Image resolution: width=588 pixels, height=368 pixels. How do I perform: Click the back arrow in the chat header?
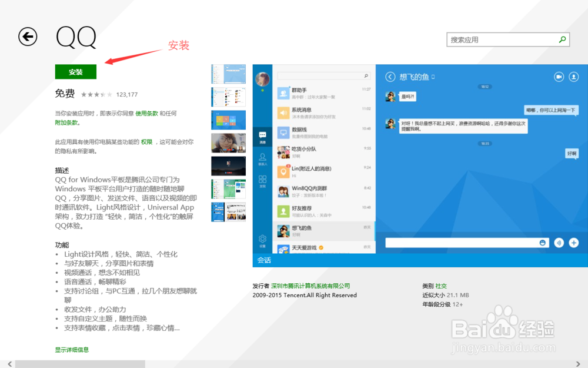tap(390, 77)
